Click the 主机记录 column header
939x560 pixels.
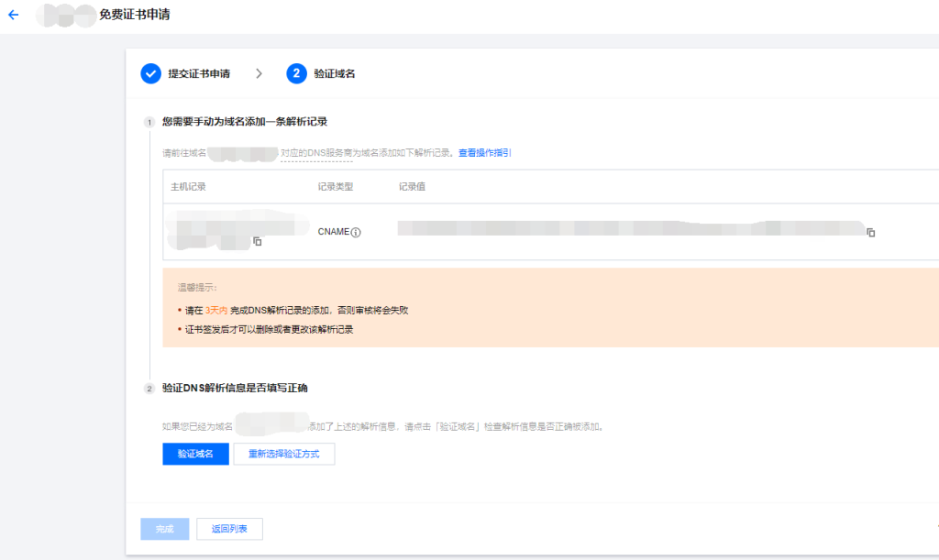point(188,187)
